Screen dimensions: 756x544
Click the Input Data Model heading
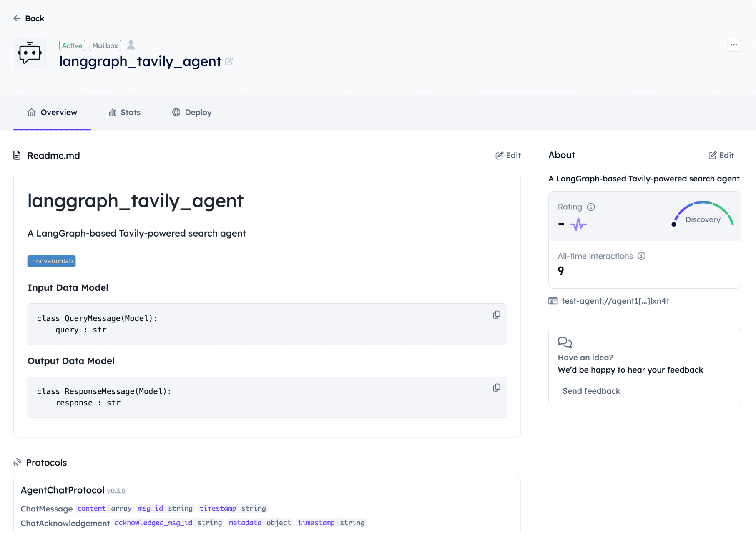pos(68,288)
